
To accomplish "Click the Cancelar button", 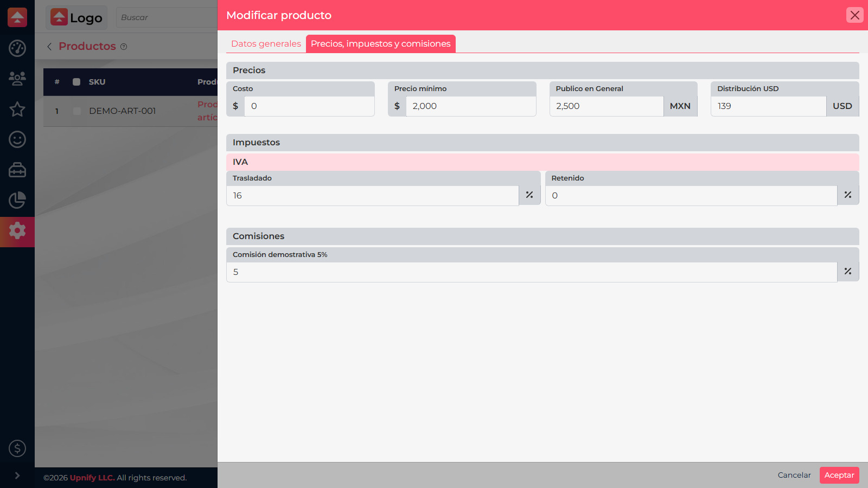I will tap(794, 475).
